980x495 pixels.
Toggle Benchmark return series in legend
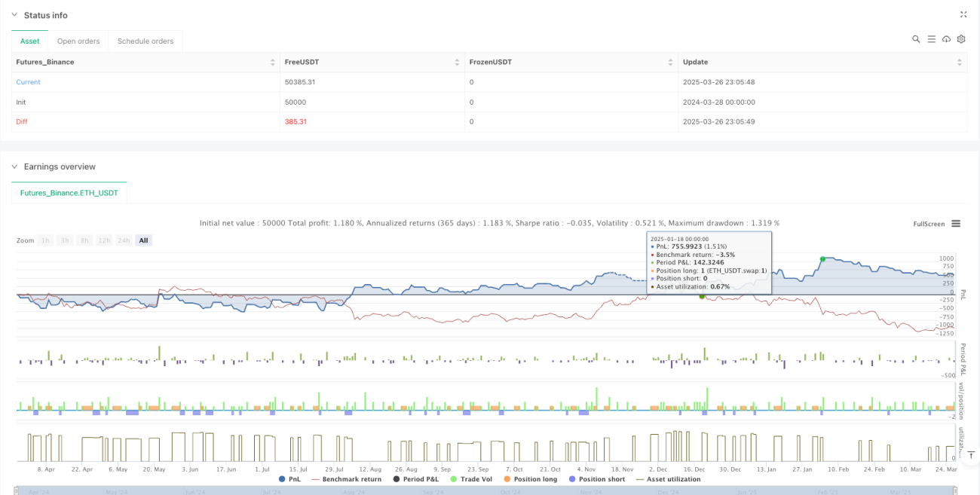345,479
